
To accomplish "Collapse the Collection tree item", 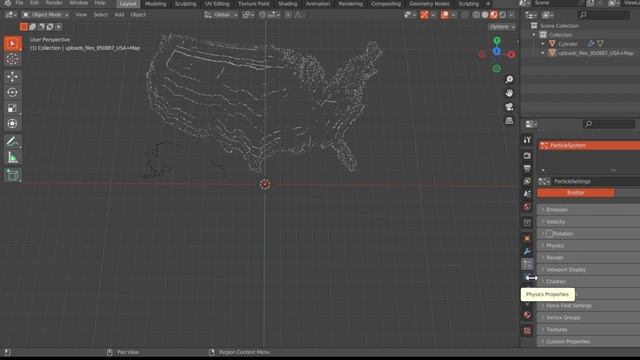I will pos(534,35).
